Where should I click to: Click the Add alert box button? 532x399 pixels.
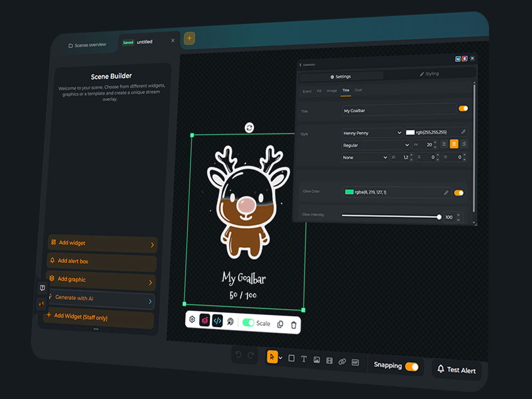tap(101, 262)
